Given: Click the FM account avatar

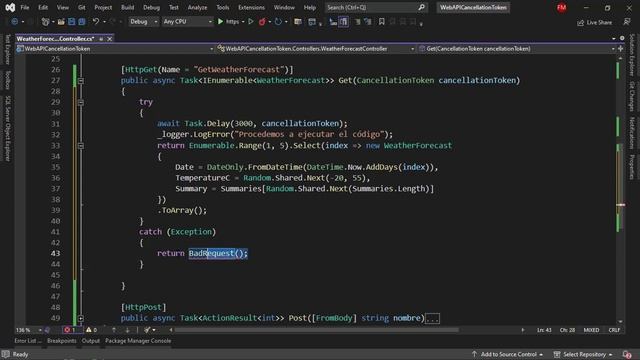Looking at the screenshot, I should coord(562,7).
